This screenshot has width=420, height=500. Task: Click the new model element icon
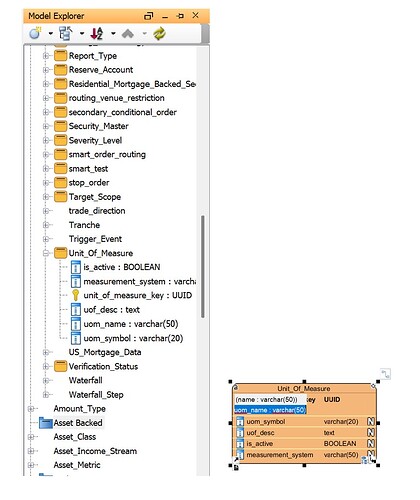tap(35, 33)
